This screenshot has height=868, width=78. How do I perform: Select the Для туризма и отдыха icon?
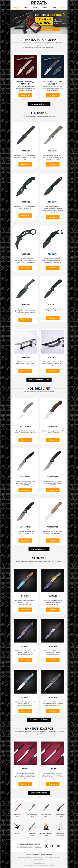click(60, 808)
